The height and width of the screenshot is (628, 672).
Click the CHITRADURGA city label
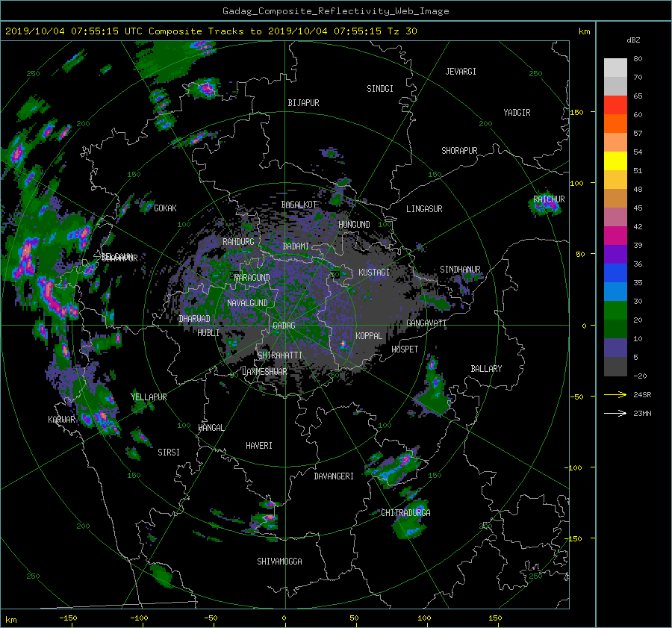coord(405,513)
